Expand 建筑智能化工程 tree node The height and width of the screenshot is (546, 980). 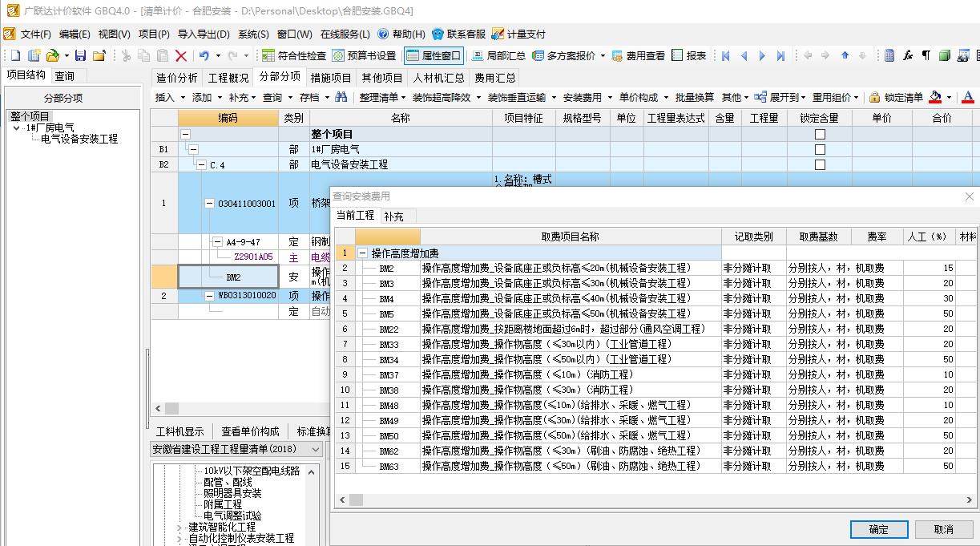point(179,527)
